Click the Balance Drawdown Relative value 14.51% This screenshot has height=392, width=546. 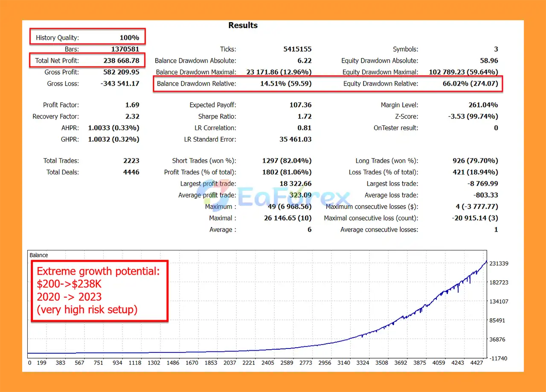pyautogui.click(x=286, y=84)
